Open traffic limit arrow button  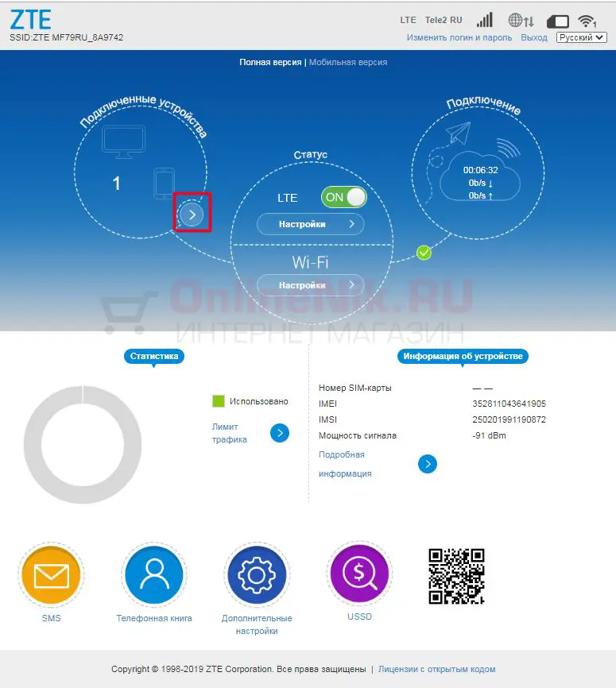[280, 433]
